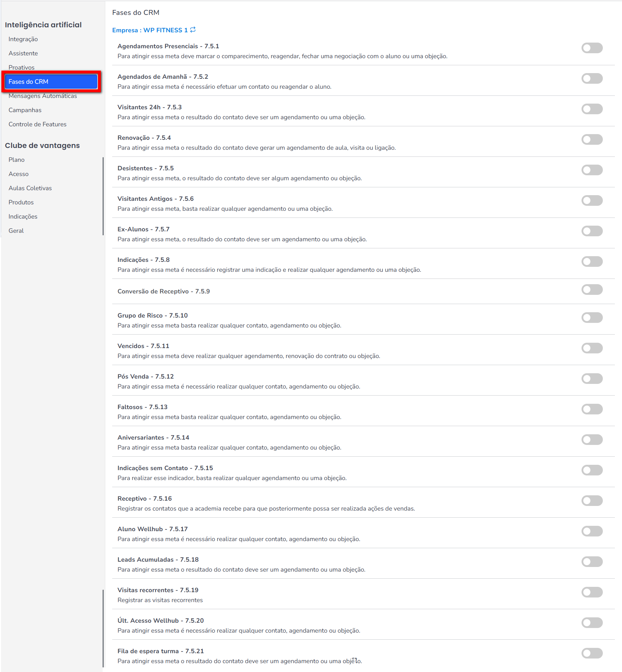Screen dimensions: 622x672
Task: Toggle the Aluno Wellhub switch
Action: pos(592,531)
